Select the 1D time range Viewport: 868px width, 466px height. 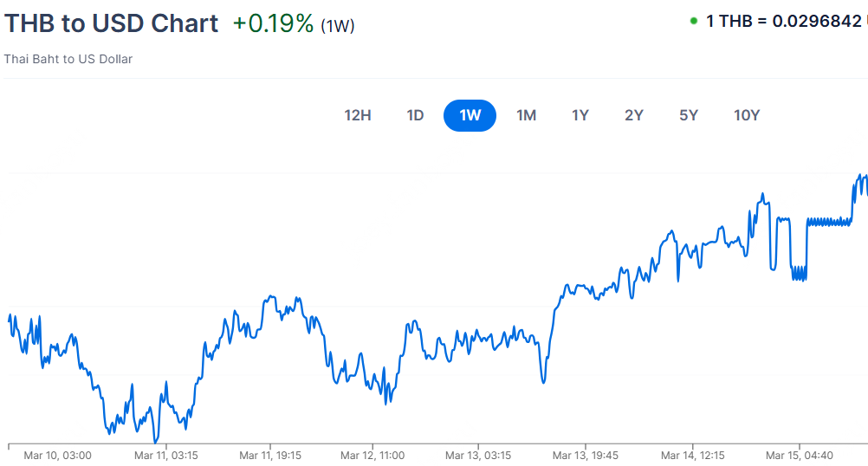pos(415,115)
